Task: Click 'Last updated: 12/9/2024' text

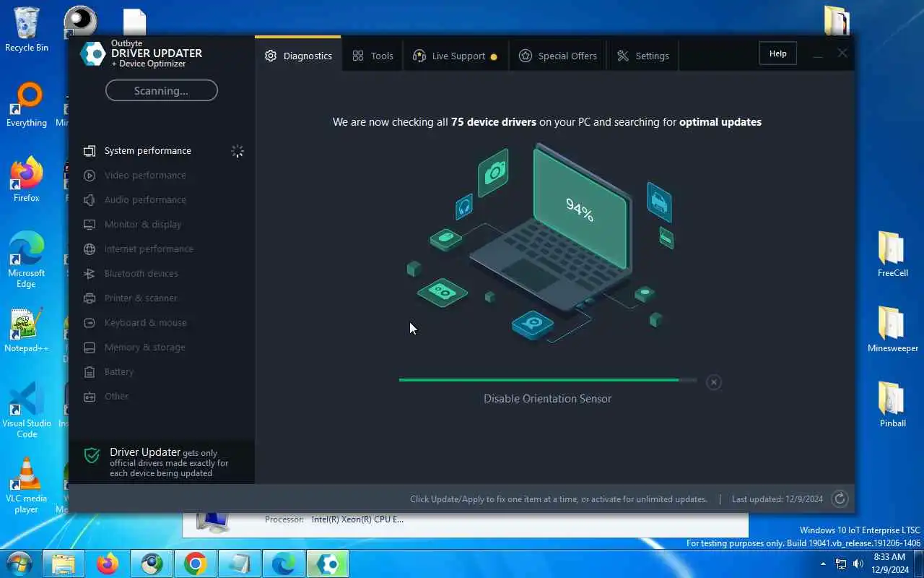Action: [777, 499]
